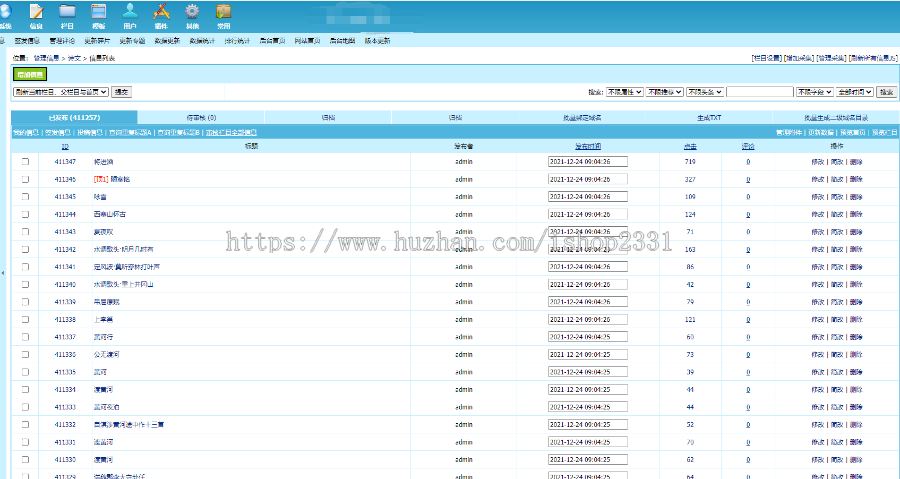Image resolution: width=900 pixels, height=479 pixels.
Task: Open 更新专题 in the quick menu bar
Action: [x=132, y=41]
